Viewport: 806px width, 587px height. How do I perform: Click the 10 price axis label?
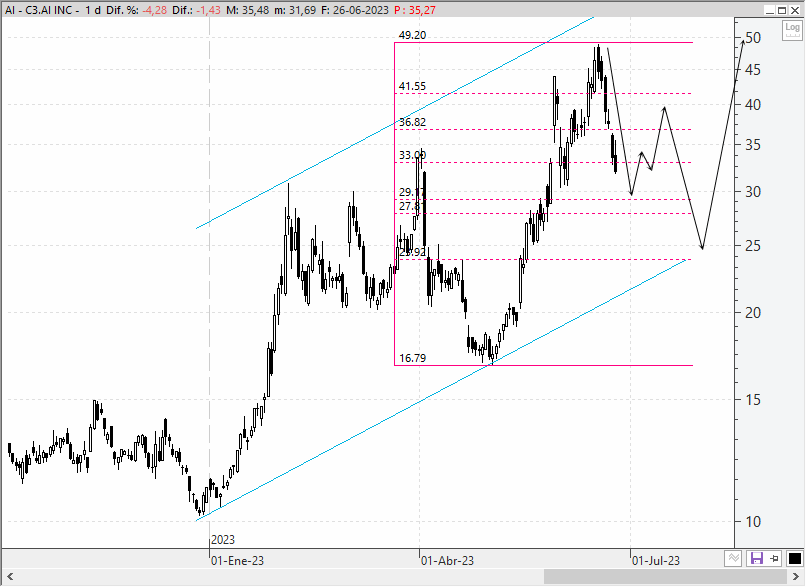click(753, 522)
